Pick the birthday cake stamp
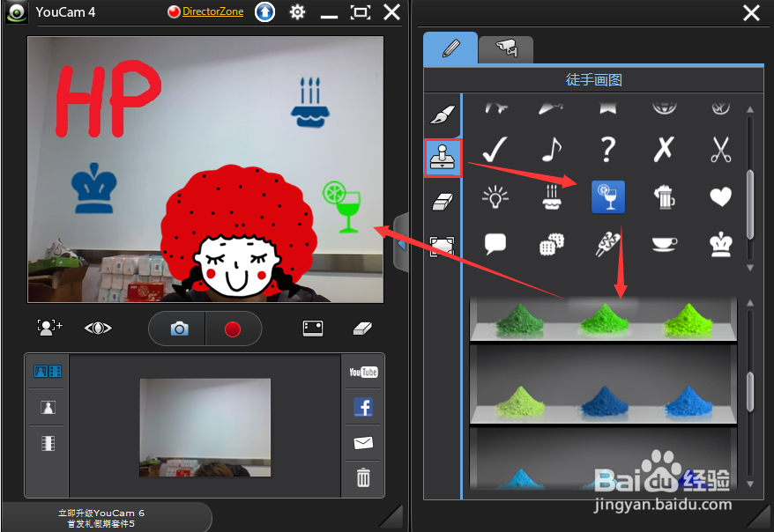This screenshot has width=774, height=532. (x=552, y=197)
